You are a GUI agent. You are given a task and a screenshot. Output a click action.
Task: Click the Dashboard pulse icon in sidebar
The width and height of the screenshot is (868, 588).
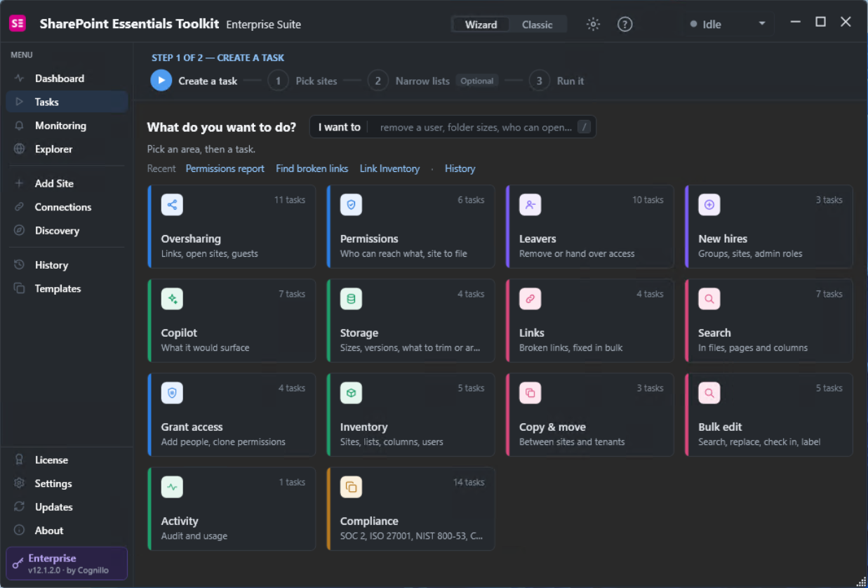pos(20,79)
